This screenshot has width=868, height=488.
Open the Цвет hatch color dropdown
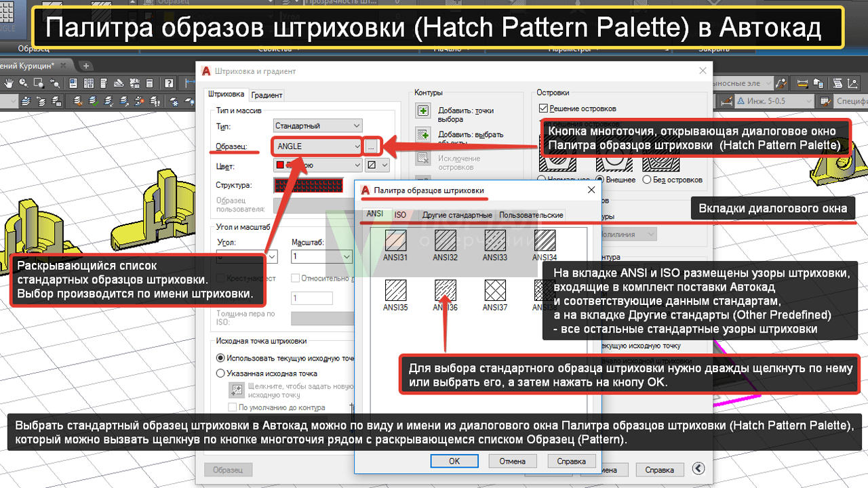(x=318, y=165)
